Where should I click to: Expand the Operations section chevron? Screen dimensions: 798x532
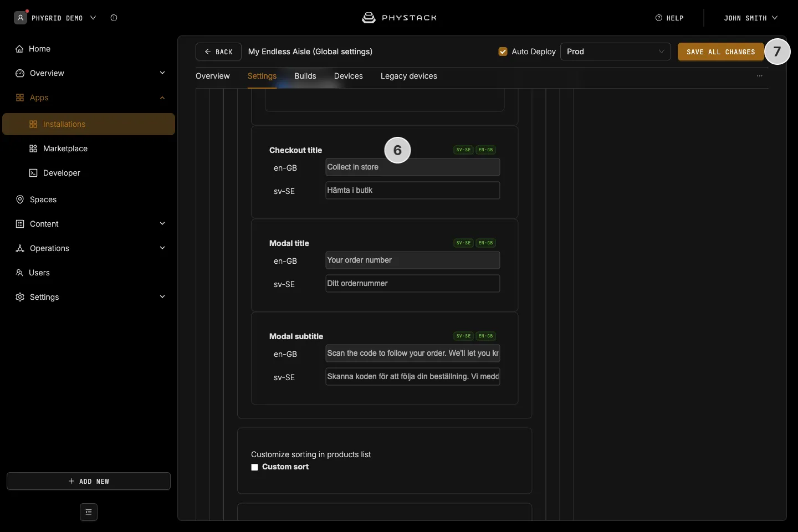click(162, 248)
